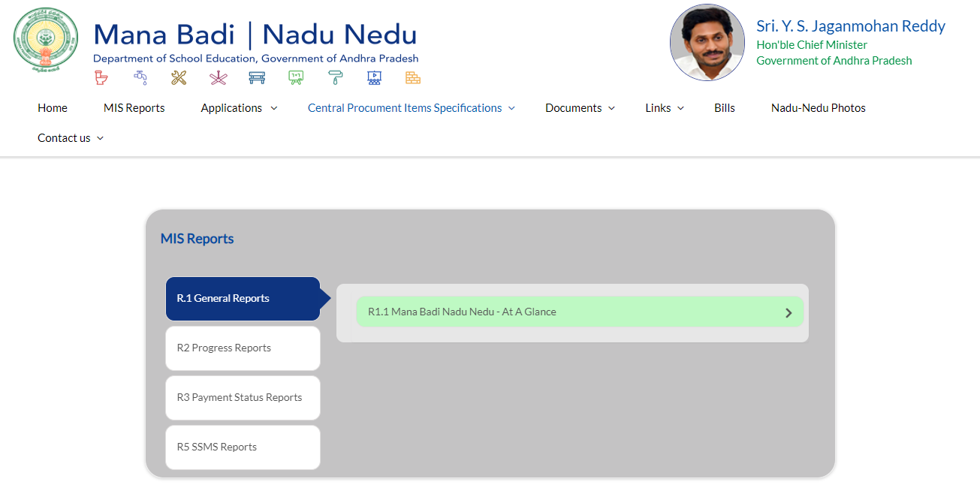Expand the Contact us dropdown
This screenshot has width=980, height=485.
71,138
